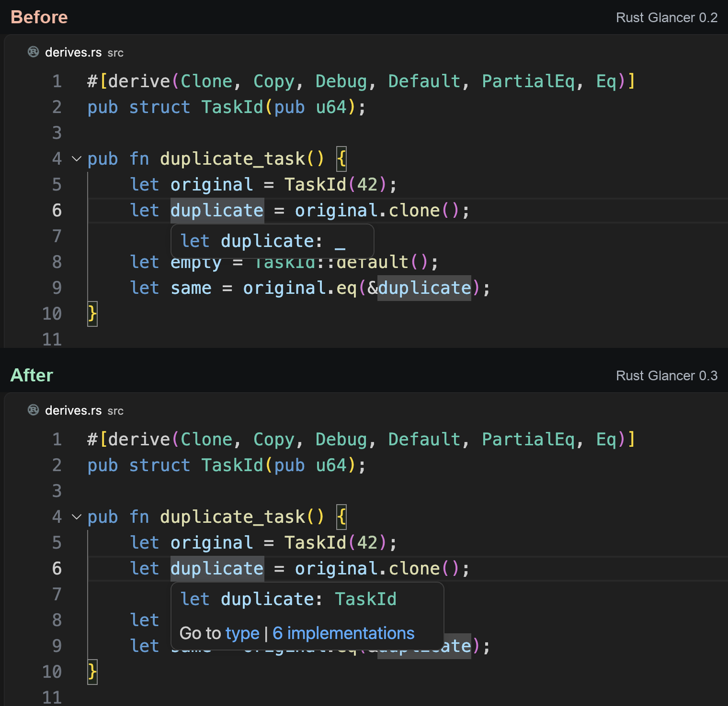Click 'duplicate_task' function name in After panel
This screenshot has width=728, height=706.
[233, 517]
